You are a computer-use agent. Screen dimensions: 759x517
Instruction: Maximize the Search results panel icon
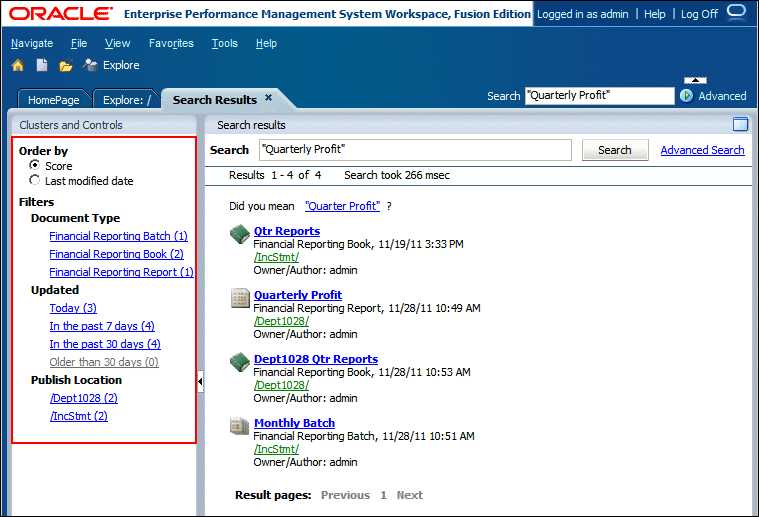pos(740,124)
